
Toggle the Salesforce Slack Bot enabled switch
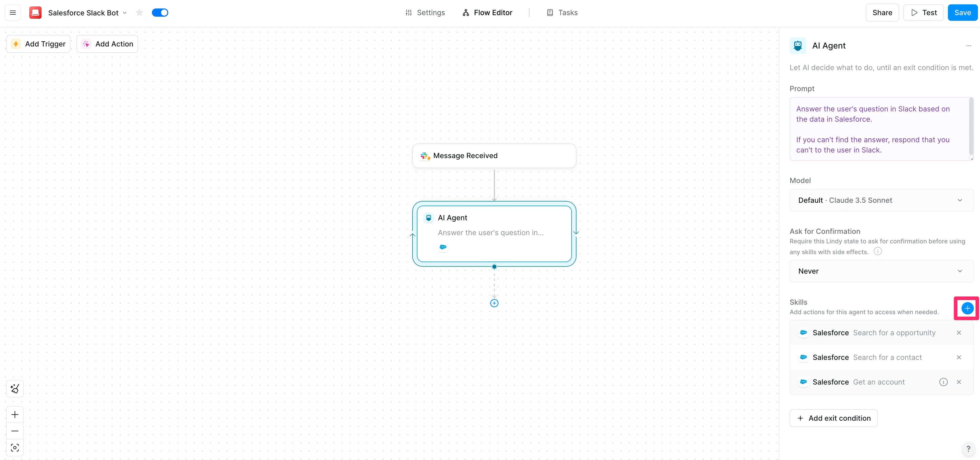click(160, 13)
